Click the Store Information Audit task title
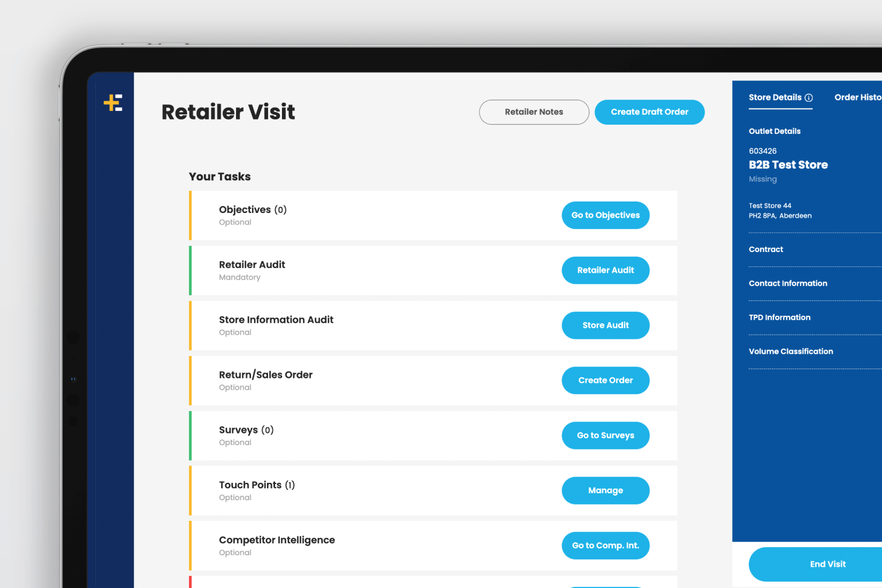 276,320
